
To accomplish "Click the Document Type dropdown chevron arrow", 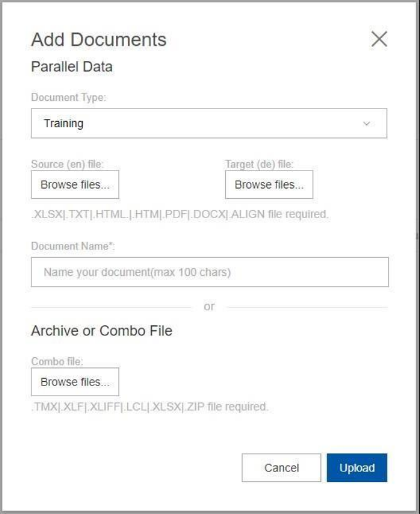I will pos(367,123).
